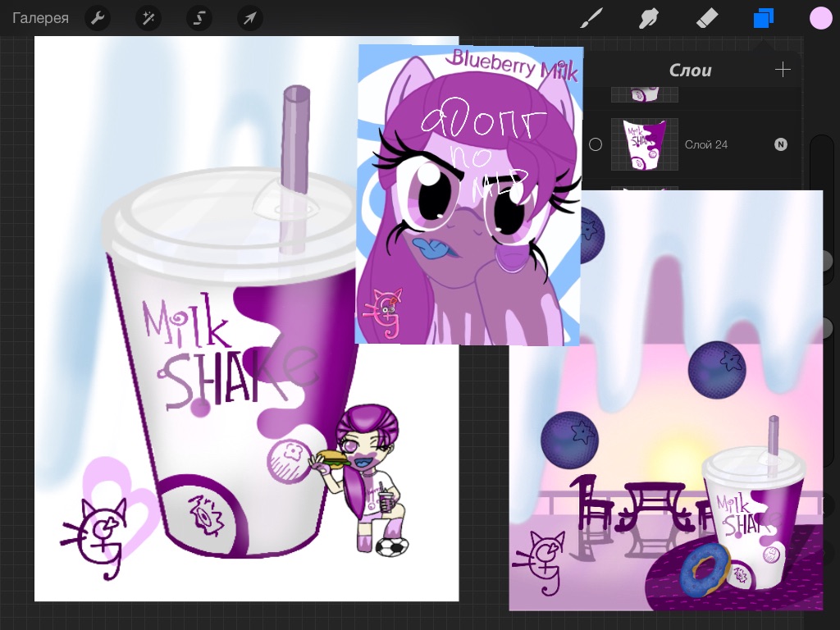This screenshot has width=840, height=630.
Task: Open the Adjustments magic wand menu
Action: click(148, 18)
